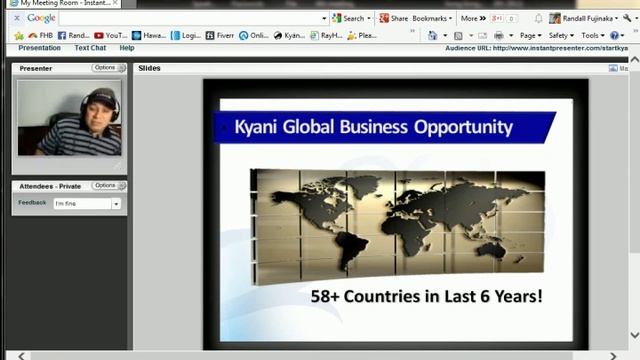640x360 pixels.
Task: Click the Google +1 button
Action: 497,18
